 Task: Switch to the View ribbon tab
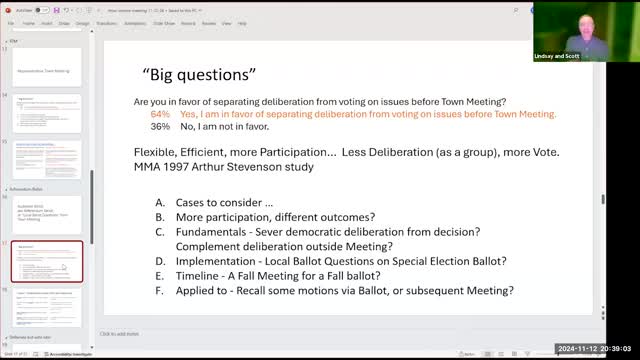point(227,24)
